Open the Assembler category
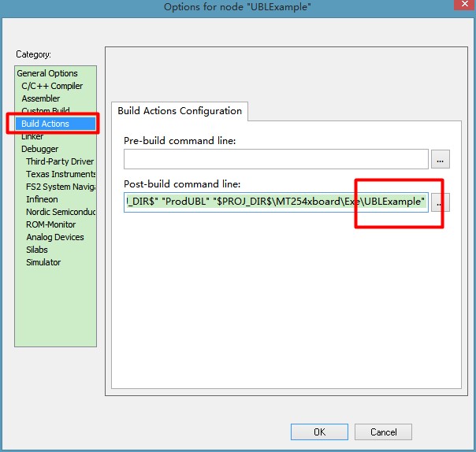The width and height of the screenshot is (476, 452). pos(41,98)
